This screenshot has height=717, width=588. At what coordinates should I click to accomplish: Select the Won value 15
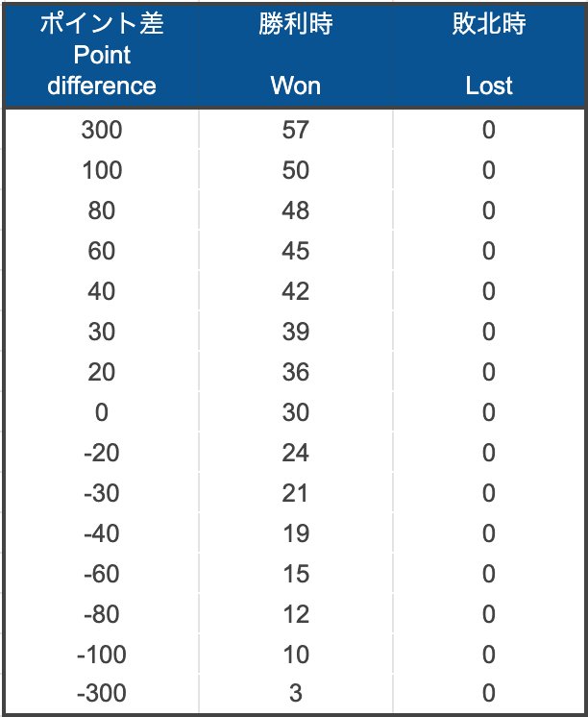click(x=296, y=574)
